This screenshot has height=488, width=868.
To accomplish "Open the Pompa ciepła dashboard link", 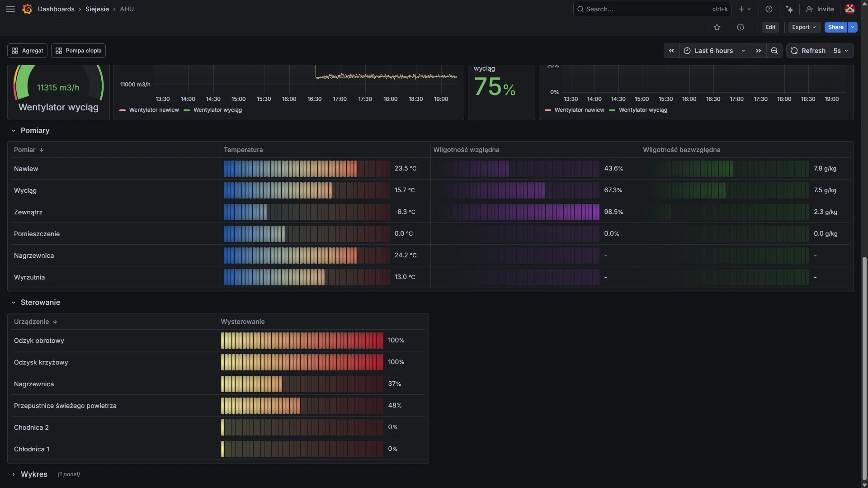I will (x=78, y=51).
